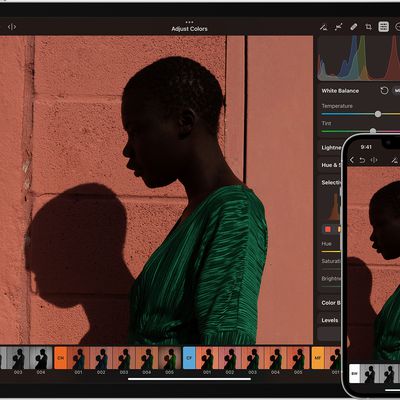The width and height of the screenshot is (400, 400).
Task: Tap the back chevron on the iPhone
Action: [x=351, y=160]
